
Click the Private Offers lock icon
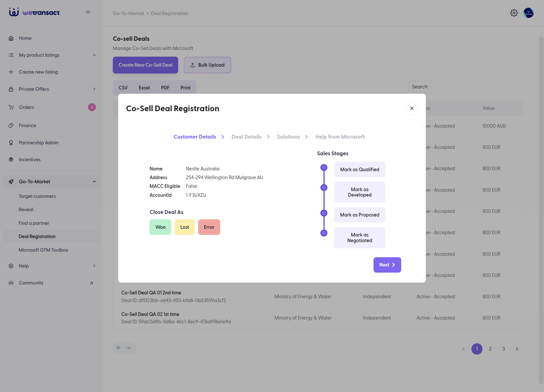click(11, 89)
